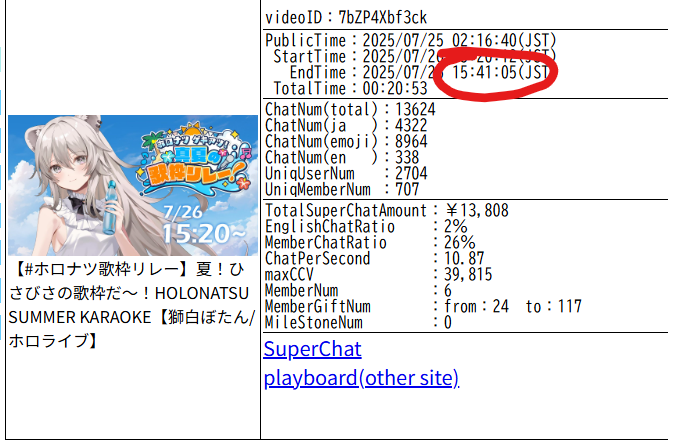Click the UniqUserNum 2704 row
The image size is (673, 443).
tap(346, 173)
